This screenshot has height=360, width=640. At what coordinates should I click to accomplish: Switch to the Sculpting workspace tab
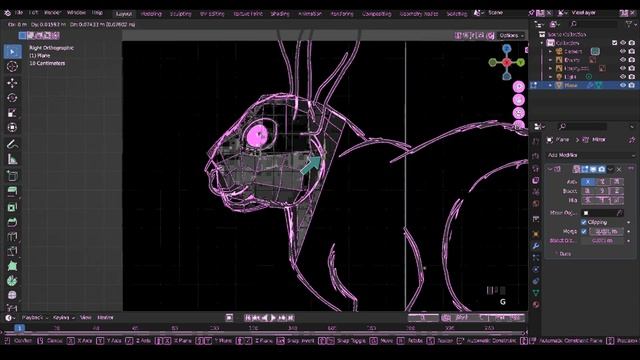click(x=180, y=13)
